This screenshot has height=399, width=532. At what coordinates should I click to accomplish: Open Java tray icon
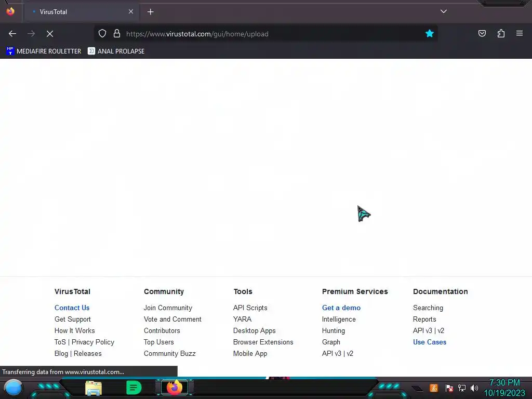point(434,388)
